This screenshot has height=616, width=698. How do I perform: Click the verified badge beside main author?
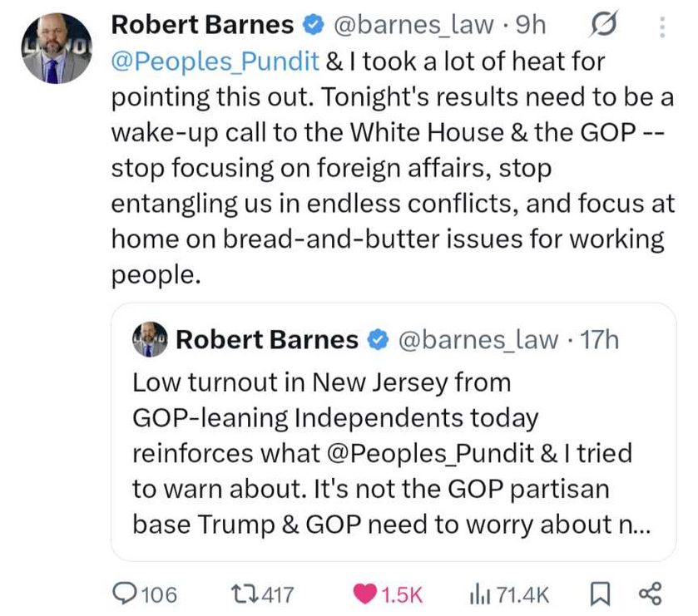tap(313, 27)
